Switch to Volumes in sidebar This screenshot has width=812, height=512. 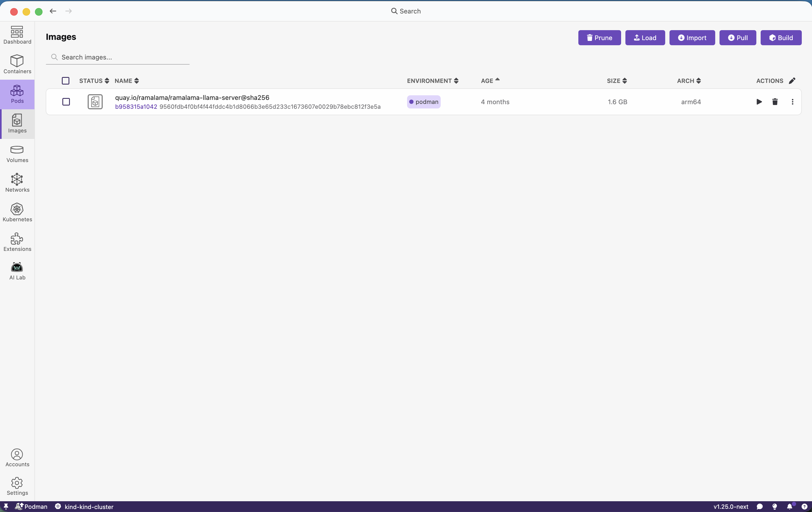click(17, 153)
